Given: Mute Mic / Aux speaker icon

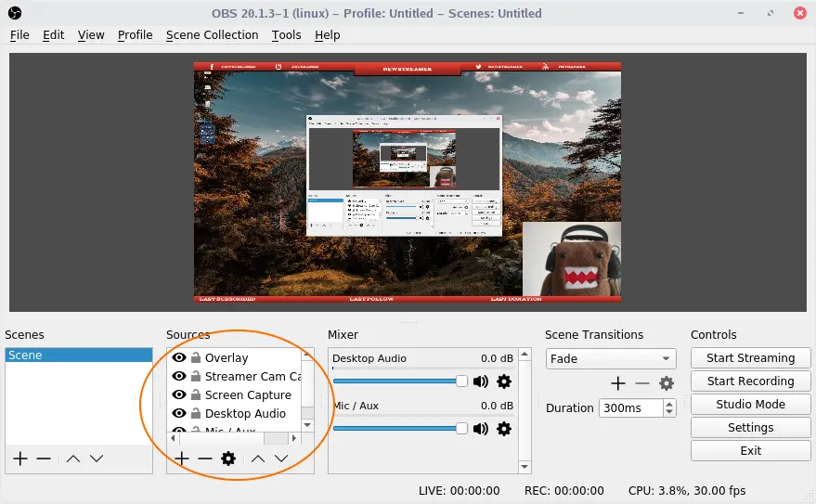Looking at the screenshot, I should pos(480,429).
